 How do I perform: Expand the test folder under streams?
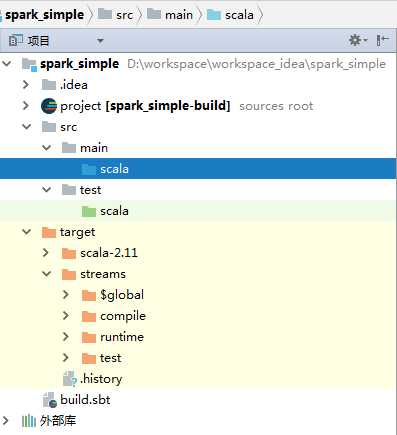pyautogui.click(x=66, y=358)
